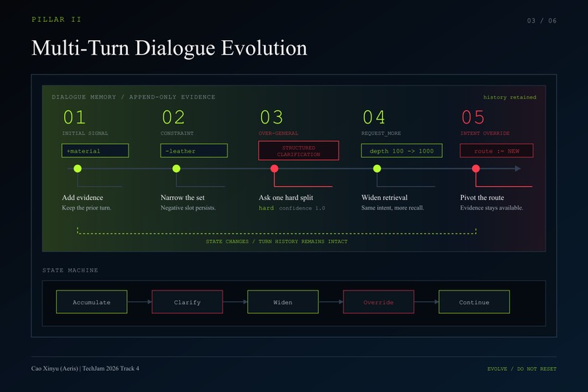Image resolution: width=588 pixels, height=392 pixels.
Task: Click the Pivot the route heading
Action: coord(482,198)
